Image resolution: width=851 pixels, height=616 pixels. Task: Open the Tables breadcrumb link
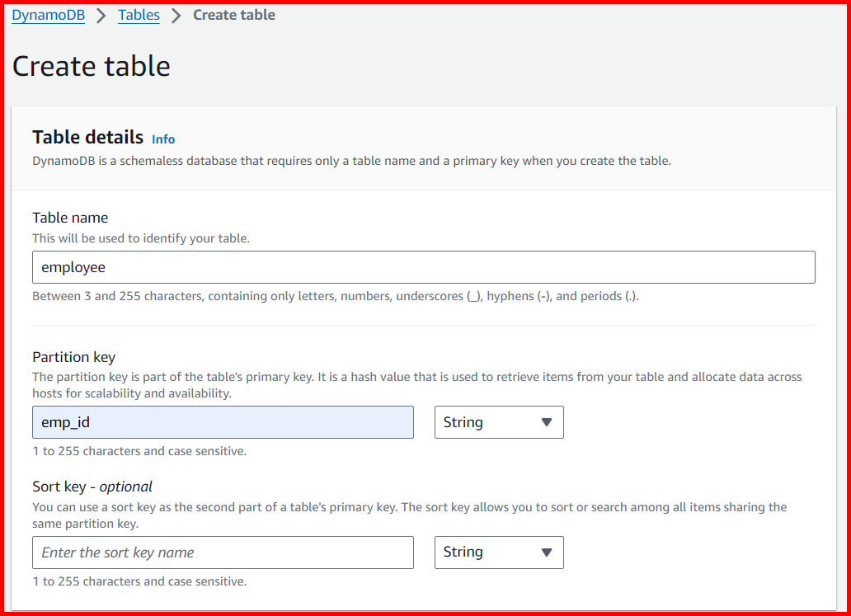pyautogui.click(x=139, y=14)
